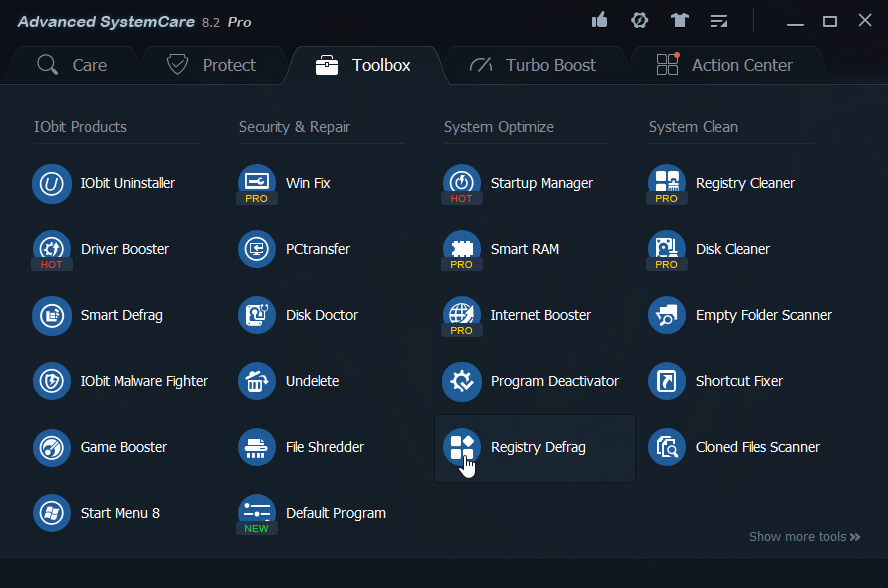Go to the Protect tab

pos(213,65)
